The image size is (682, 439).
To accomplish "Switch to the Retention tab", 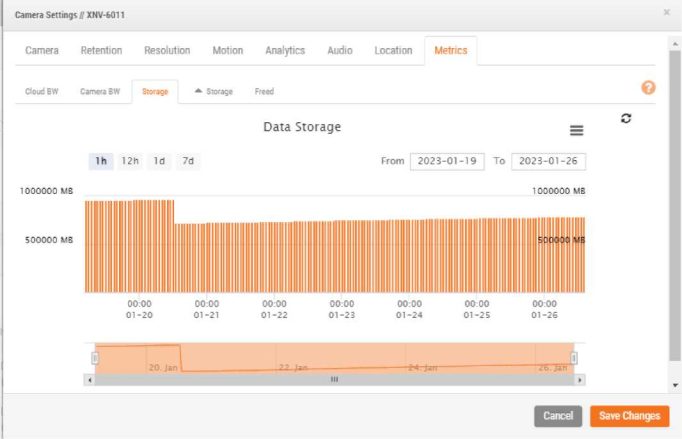I will point(101,51).
